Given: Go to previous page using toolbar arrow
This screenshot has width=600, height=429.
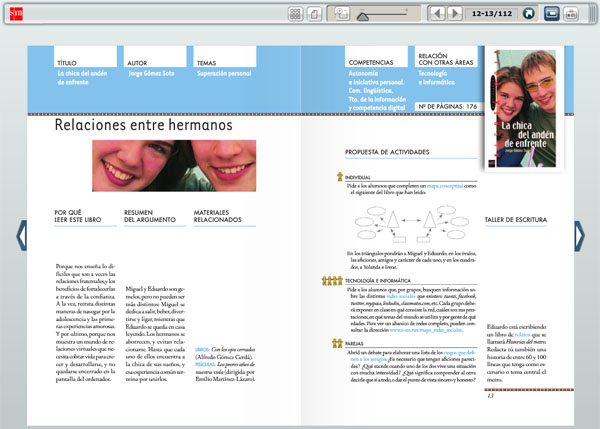Looking at the screenshot, I should pos(436,14).
